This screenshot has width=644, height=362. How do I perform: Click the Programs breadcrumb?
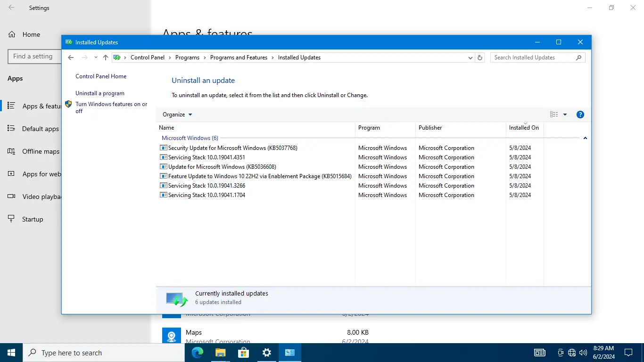tap(187, 58)
